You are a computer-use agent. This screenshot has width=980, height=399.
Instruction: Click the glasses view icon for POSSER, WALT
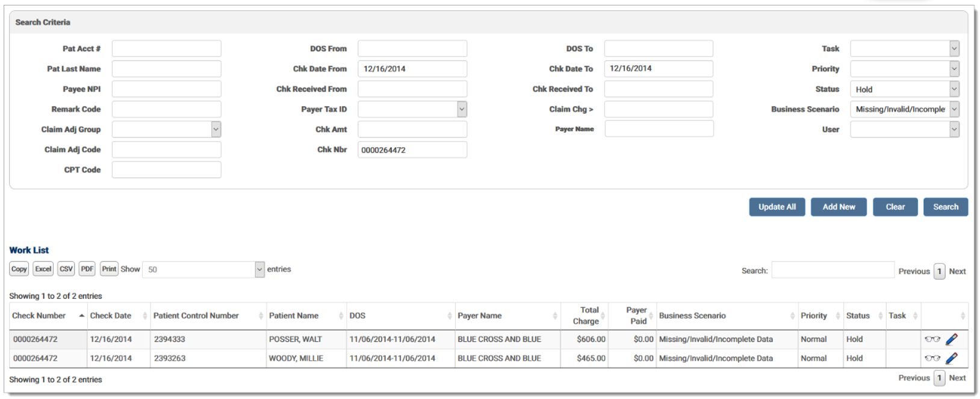(932, 339)
